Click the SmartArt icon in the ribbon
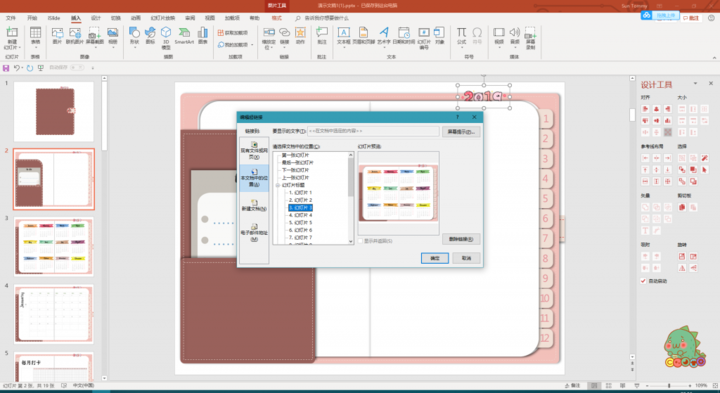 pos(184,36)
